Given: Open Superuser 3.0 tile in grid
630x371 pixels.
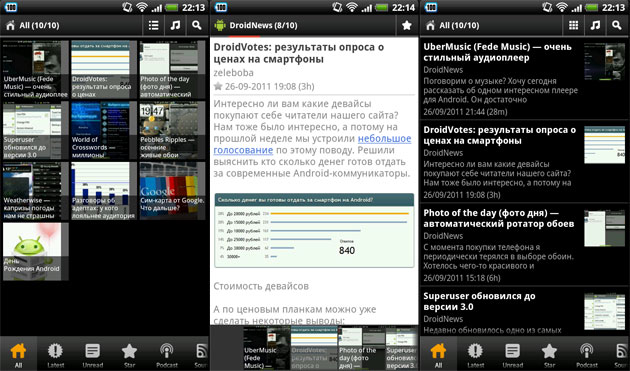Looking at the screenshot, I should [35, 130].
